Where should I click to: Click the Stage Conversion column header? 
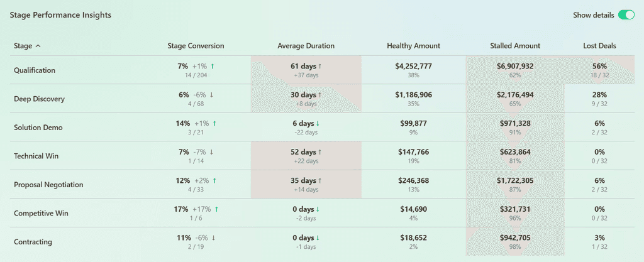point(196,46)
